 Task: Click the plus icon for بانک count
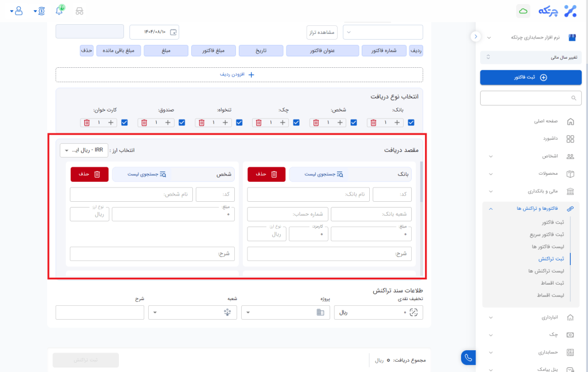click(x=397, y=122)
